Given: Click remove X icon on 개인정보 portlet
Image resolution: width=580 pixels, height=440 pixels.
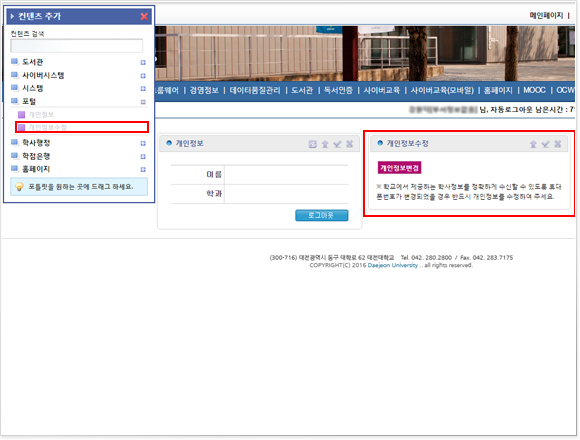Looking at the screenshot, I should [350, 144].
